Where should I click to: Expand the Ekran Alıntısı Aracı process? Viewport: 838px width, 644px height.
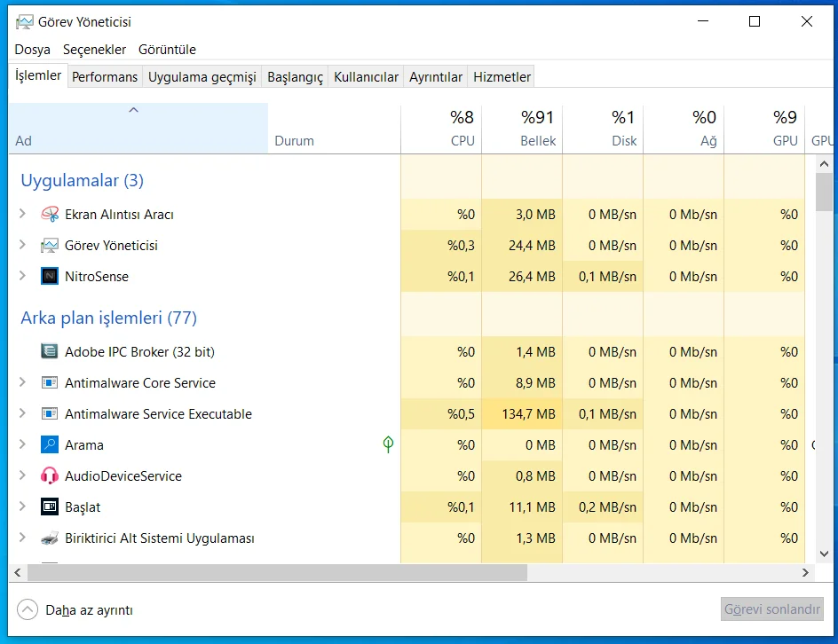click(x=22, y=214)
